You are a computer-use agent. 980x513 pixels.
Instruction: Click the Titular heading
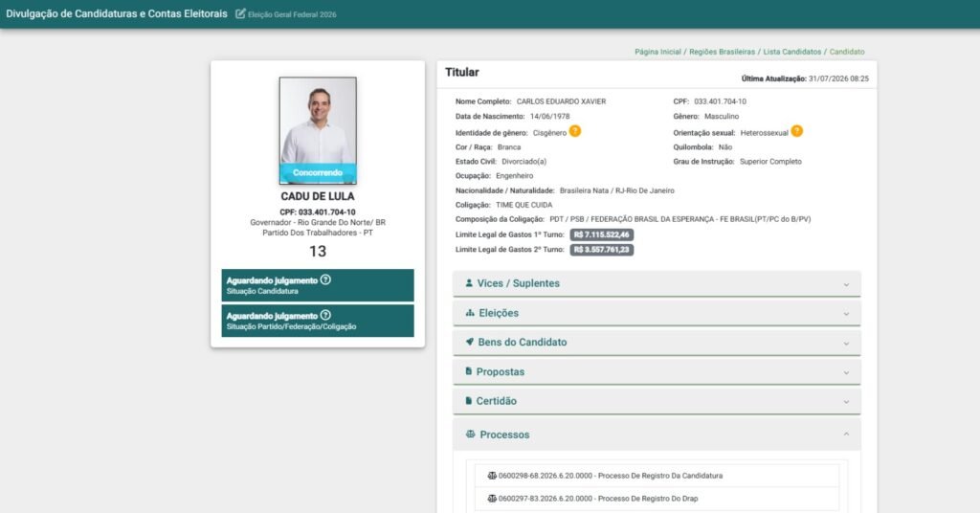[462, 73]
